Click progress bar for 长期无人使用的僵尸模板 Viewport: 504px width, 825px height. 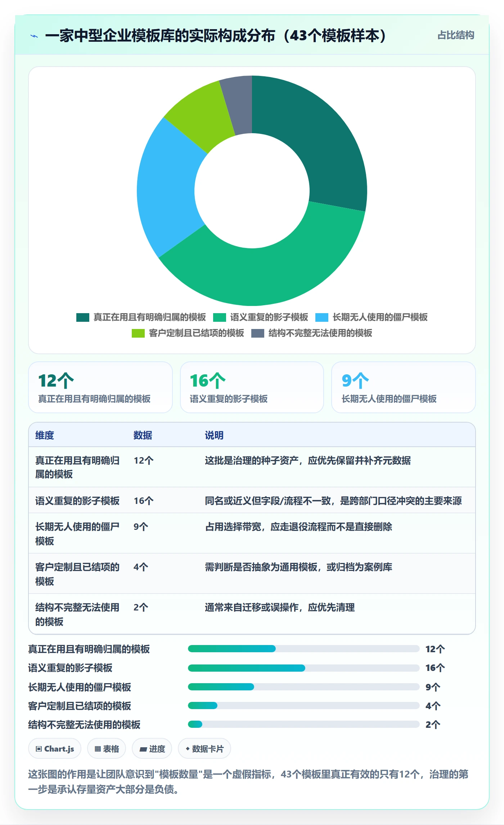coord(303,687)
